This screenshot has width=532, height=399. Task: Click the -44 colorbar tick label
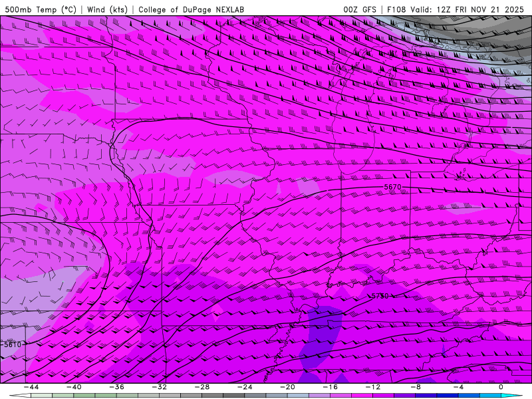[31, 387]
